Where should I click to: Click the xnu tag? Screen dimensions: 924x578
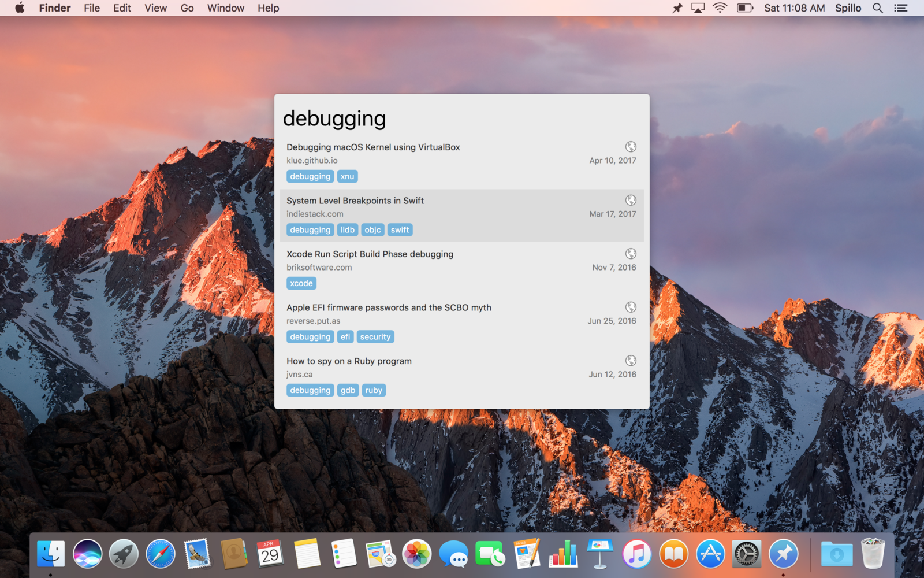tap(347, 176)
